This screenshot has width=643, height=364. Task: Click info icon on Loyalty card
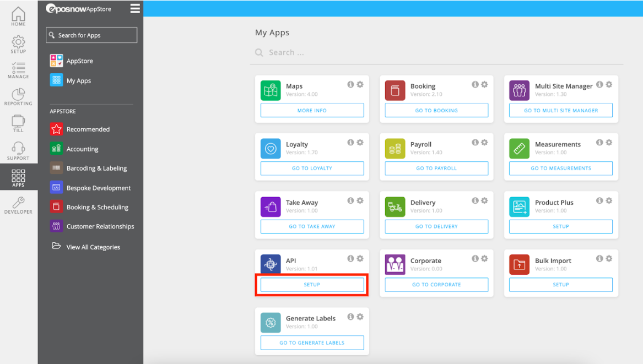(350, 143)
